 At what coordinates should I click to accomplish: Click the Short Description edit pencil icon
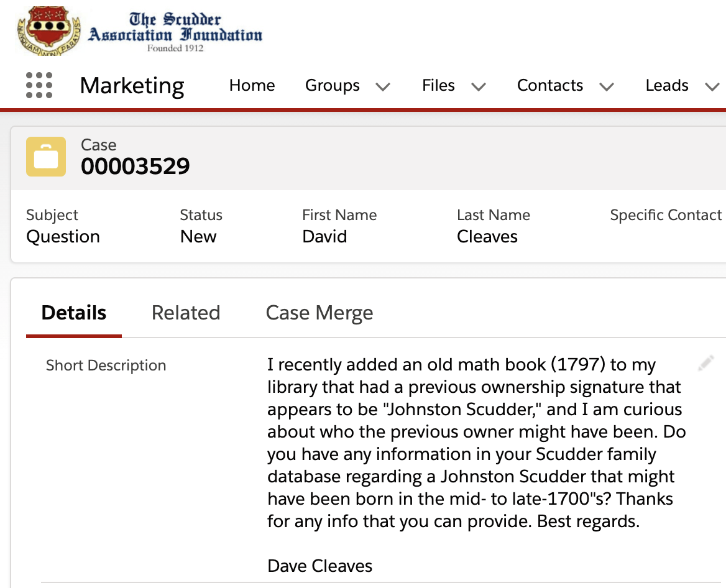click(x=705, y=364)
